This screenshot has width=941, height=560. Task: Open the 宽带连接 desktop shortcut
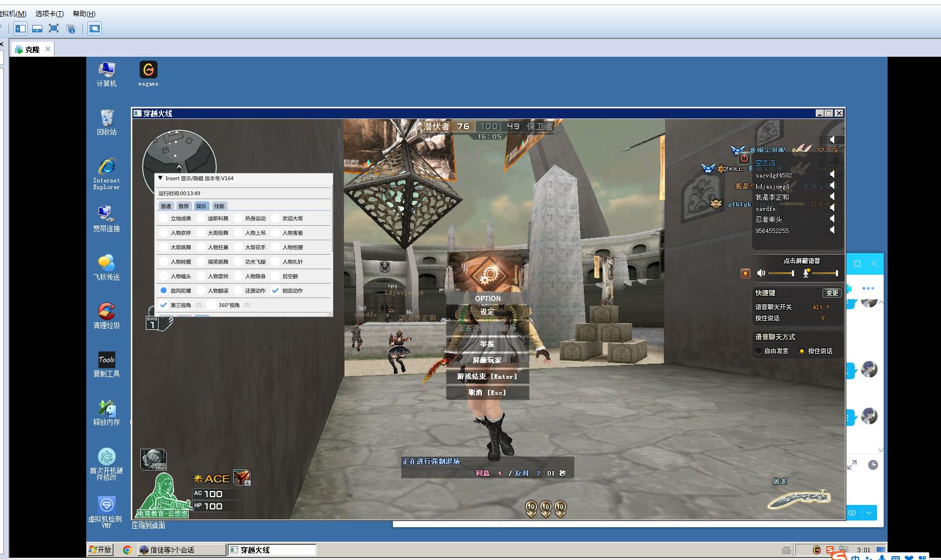click(x=106, y=219)
